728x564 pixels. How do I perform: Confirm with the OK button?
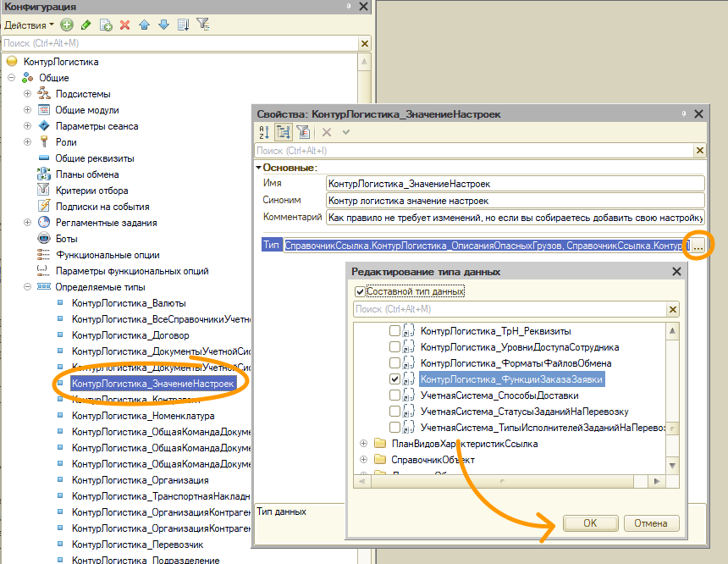(x=591, y=523)
